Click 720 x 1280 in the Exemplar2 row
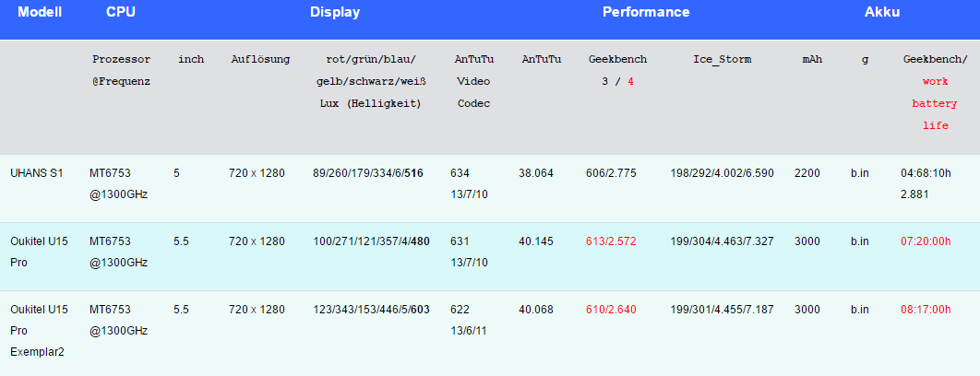 click(257, 309)
